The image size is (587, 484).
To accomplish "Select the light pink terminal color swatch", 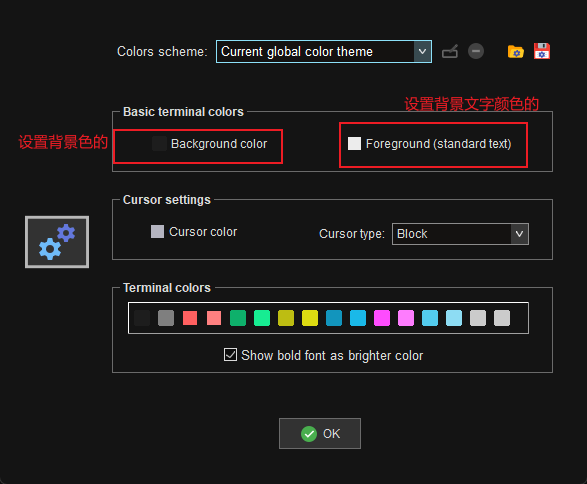I will (406, 318).
